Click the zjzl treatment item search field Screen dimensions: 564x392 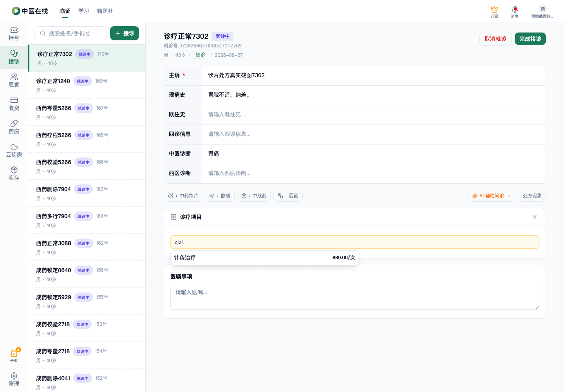[x=355, y=242]
